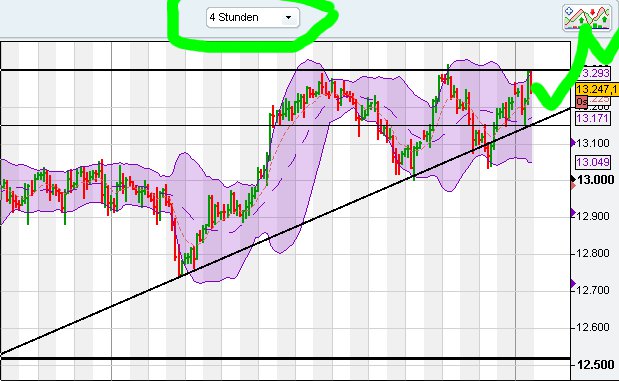Open the chart indicators and signals icon
This screenshot has height=381, width=619.
coord(587,18)
